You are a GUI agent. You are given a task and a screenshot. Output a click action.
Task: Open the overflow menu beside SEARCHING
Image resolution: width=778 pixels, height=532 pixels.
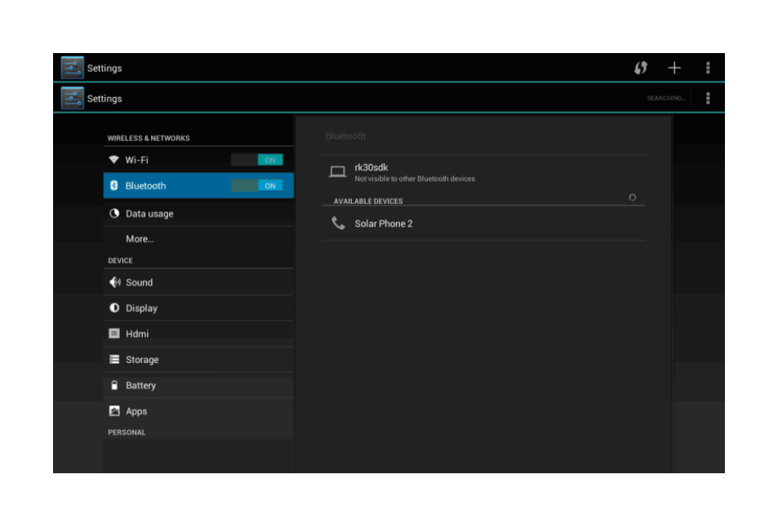[x=708, y=98]
